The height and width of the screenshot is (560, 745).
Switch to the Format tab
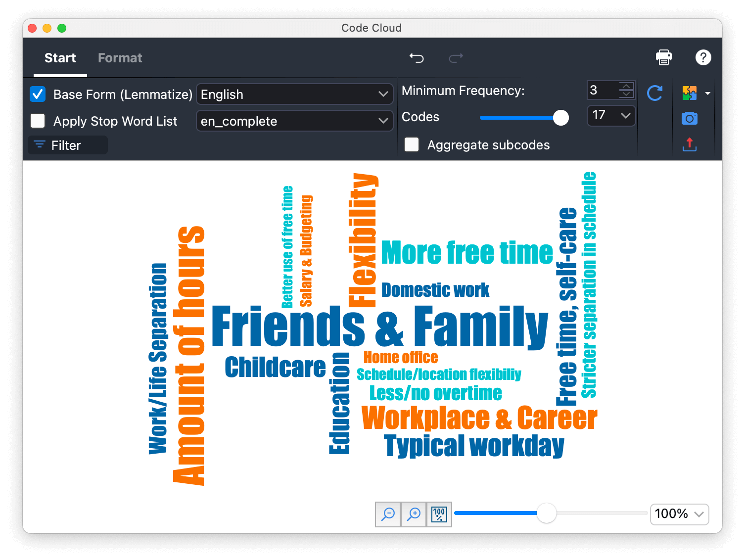[x=120, y=58]
